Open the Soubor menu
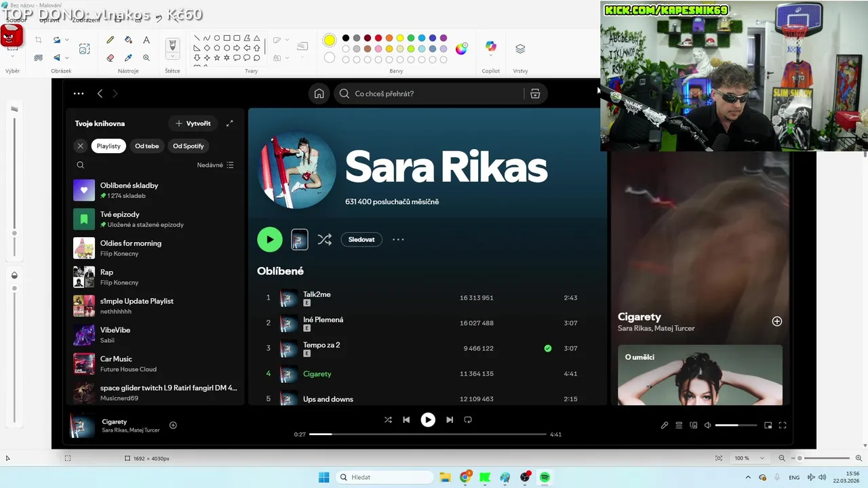 tap(16, 20)
